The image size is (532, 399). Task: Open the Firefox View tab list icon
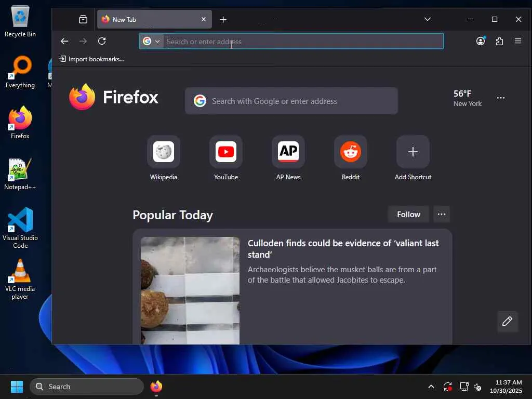[x=83, y=19]
